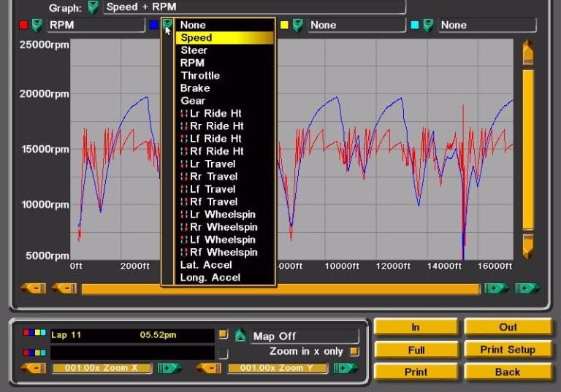Image resolution: width=561 pixels, height=392 pixels.
Task: Click the Print Setup button
Action: point(507,350)
